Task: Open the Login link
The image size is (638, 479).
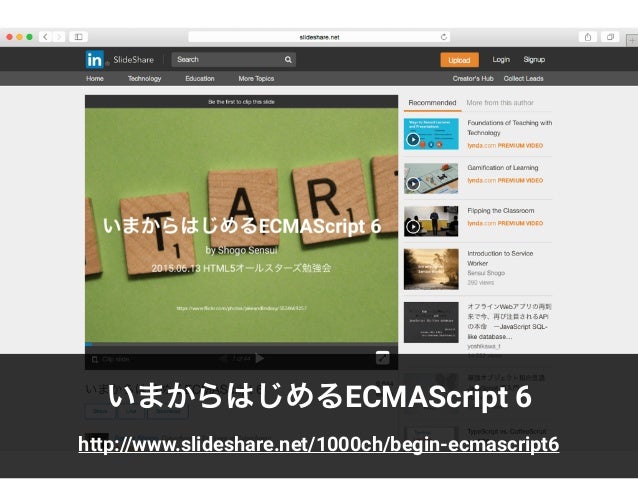Action: coord(501,59)
